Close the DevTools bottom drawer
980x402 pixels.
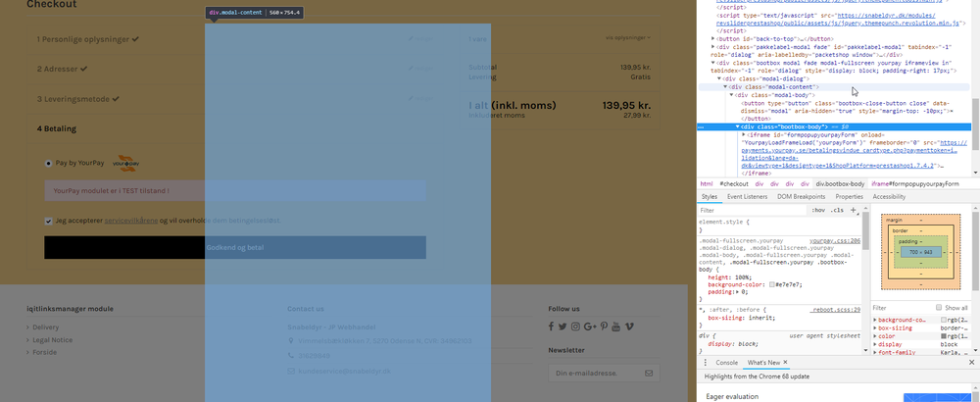[971, 363]
